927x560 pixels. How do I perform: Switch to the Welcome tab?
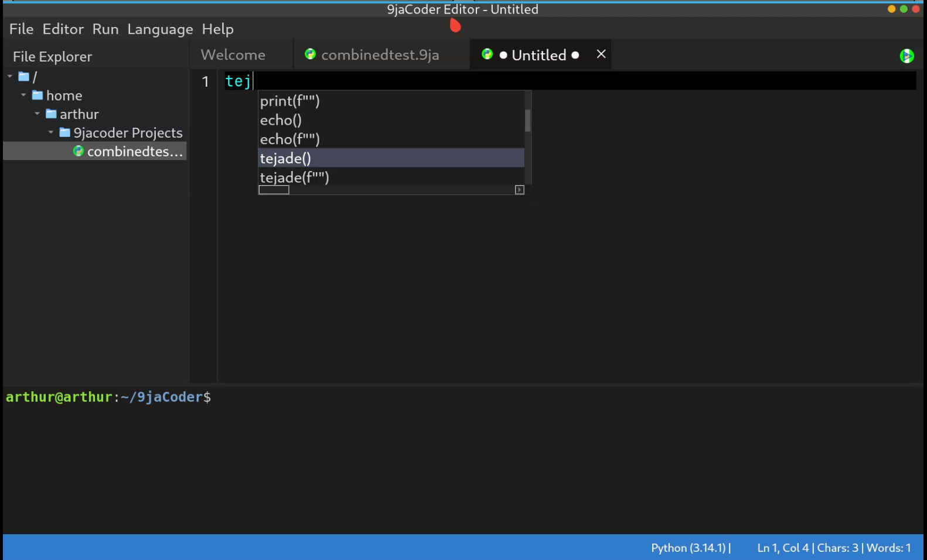(233, 55)
